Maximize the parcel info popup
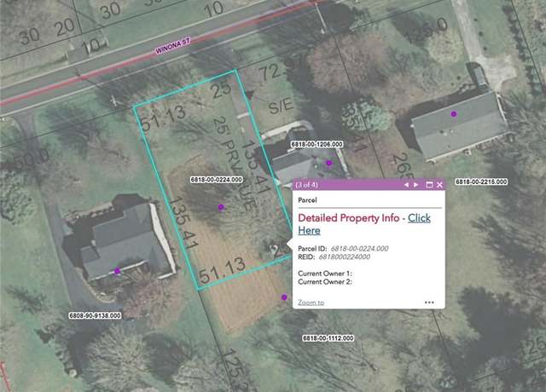Viewport: 546px width, 392px height. [x=429, y=185]
